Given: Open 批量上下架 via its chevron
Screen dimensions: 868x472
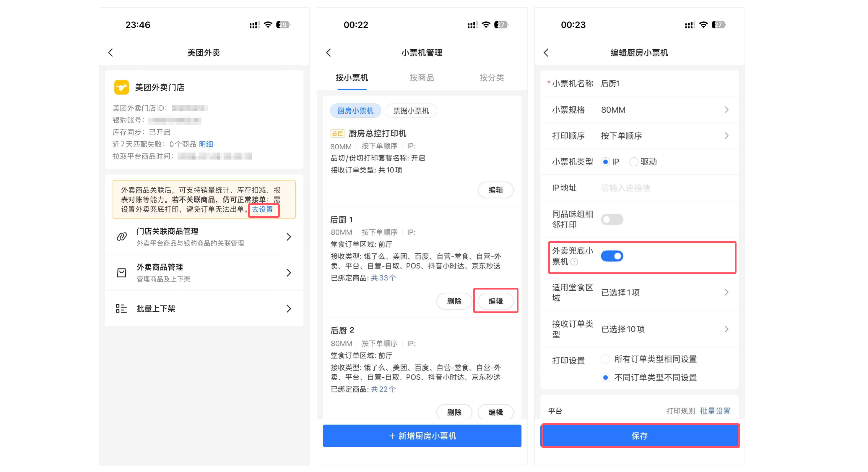Looking at the screenshot, I should click(x=289, y=309).
